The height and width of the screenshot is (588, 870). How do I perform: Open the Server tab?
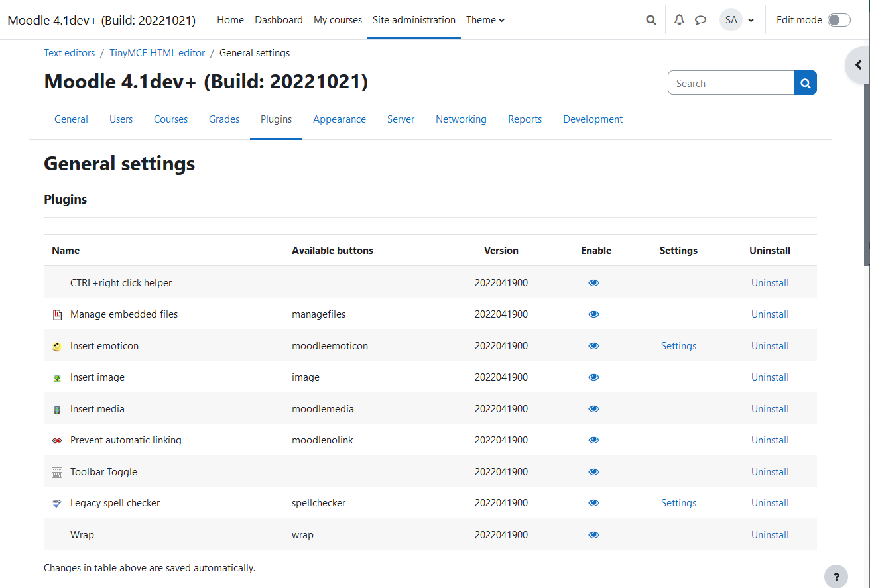[x=401, y=119]
